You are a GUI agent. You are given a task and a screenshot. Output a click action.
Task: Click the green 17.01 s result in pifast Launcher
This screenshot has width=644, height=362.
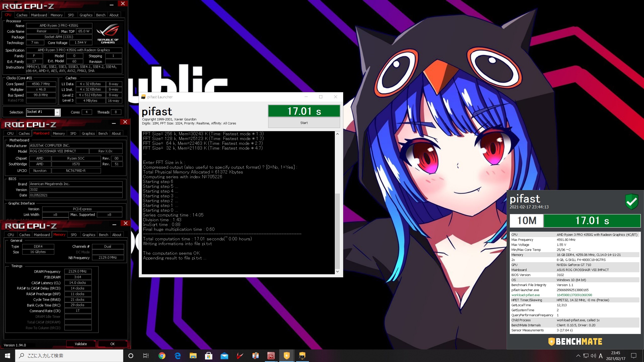pyautogui.click(x=304, y=111)
